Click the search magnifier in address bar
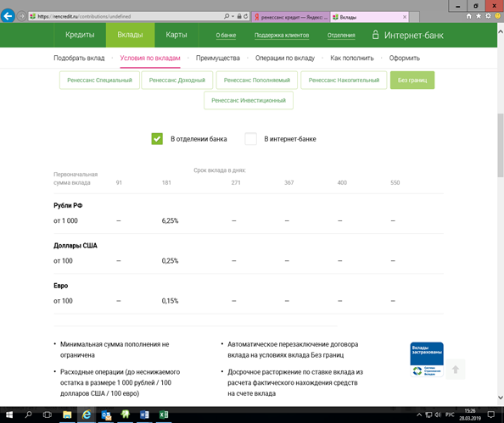Screen dimensions: 504x423 (227, 16)
